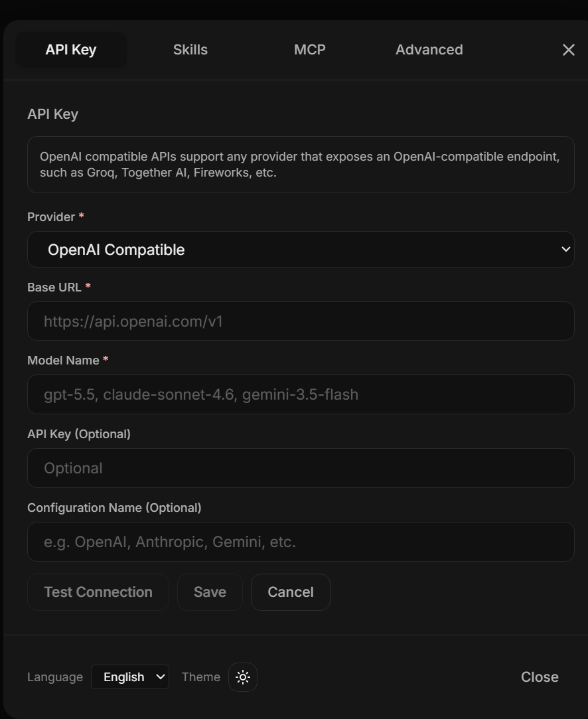
Task: Click the Language label
Action: pos(55,677)
